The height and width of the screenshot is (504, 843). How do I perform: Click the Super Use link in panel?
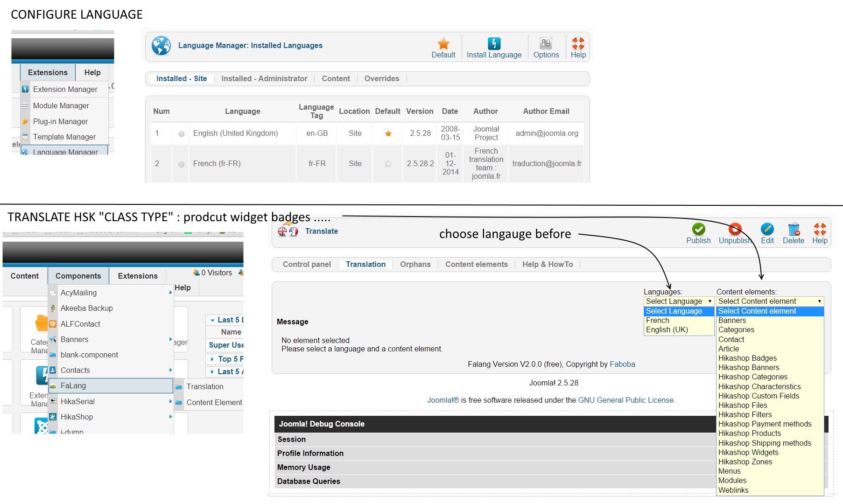point(226,345)
